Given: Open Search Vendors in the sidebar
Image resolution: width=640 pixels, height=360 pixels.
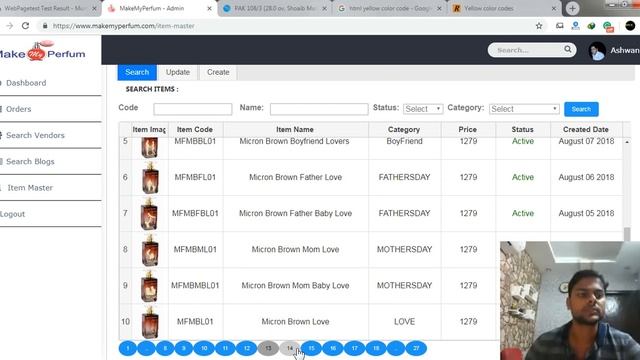Looking at the screenshot, I should pos(36,135).
